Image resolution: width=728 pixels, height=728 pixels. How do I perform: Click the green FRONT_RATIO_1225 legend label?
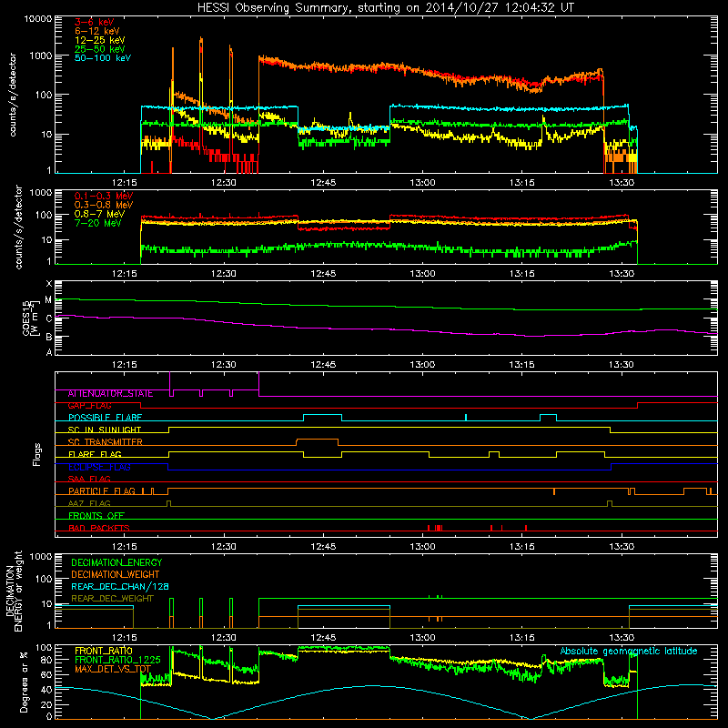pos(117,660)
